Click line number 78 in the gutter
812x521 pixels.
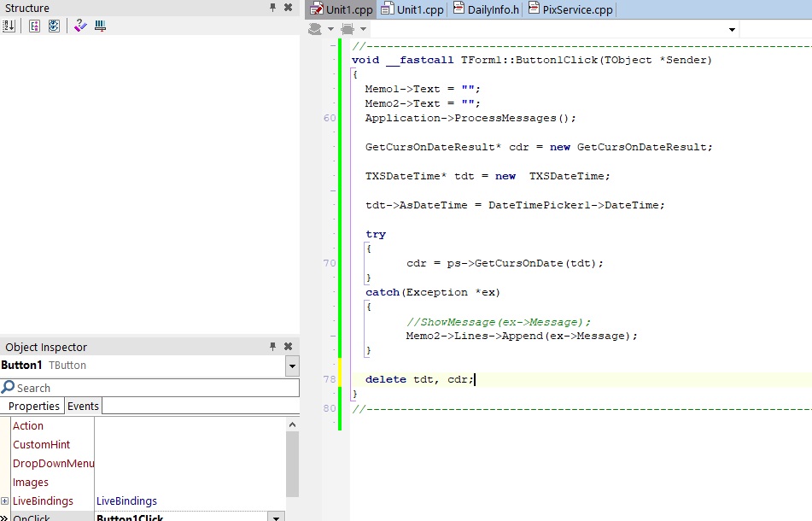[330, 379]
